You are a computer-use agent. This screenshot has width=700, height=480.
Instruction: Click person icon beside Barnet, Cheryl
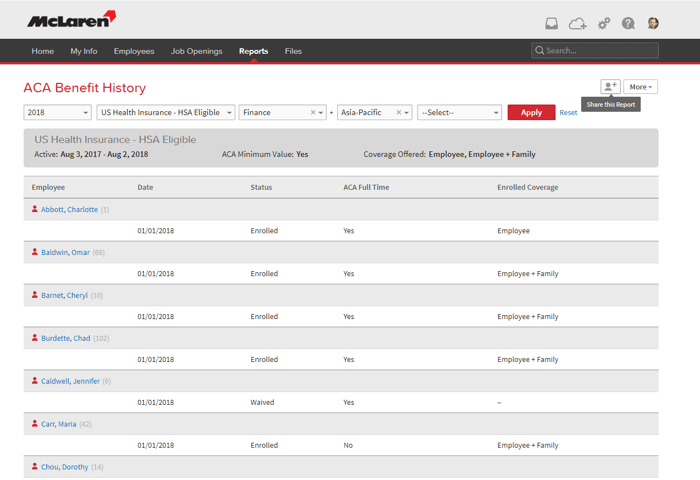pyautogui.click(x=34, y=295)
